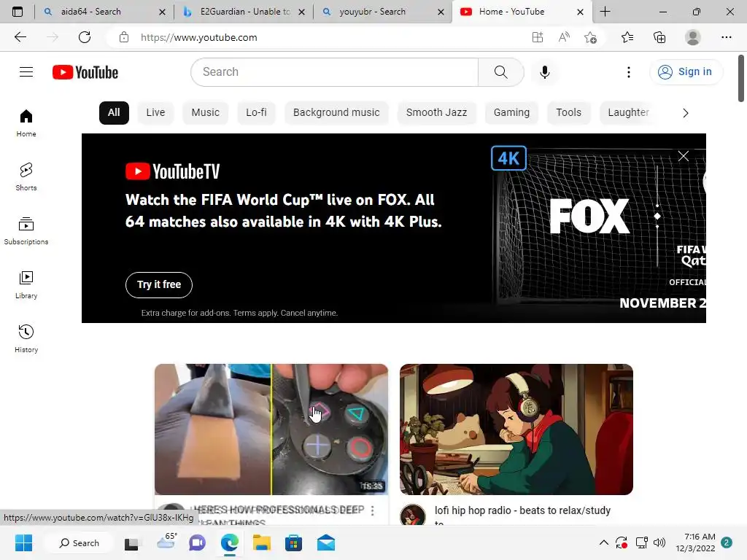
Task: Open the YouTube hamburger guide menu
Action: click(x=26, y=72)
